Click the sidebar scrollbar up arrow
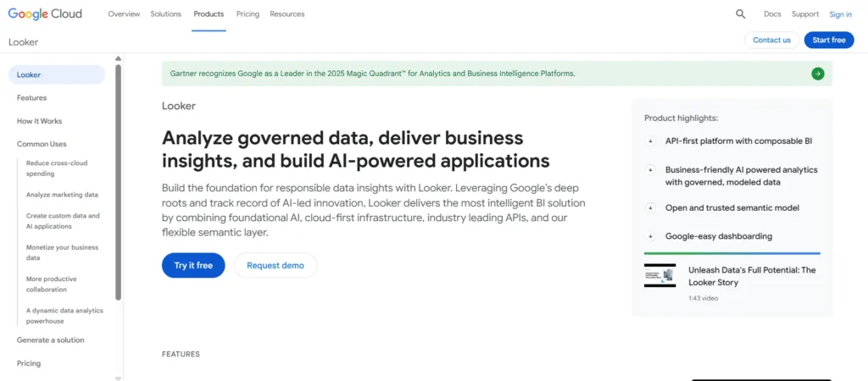 click(x=118, y=58)
